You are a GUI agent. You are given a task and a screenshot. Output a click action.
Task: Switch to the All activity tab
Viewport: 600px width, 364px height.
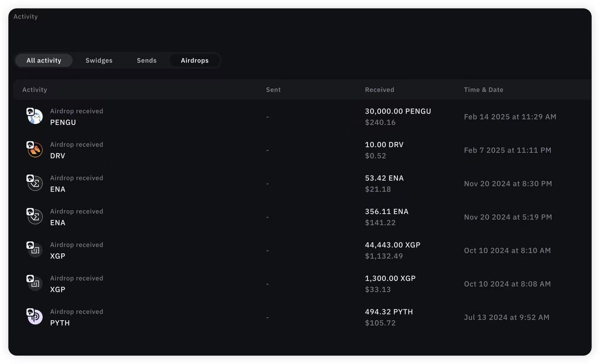point(44,60)
